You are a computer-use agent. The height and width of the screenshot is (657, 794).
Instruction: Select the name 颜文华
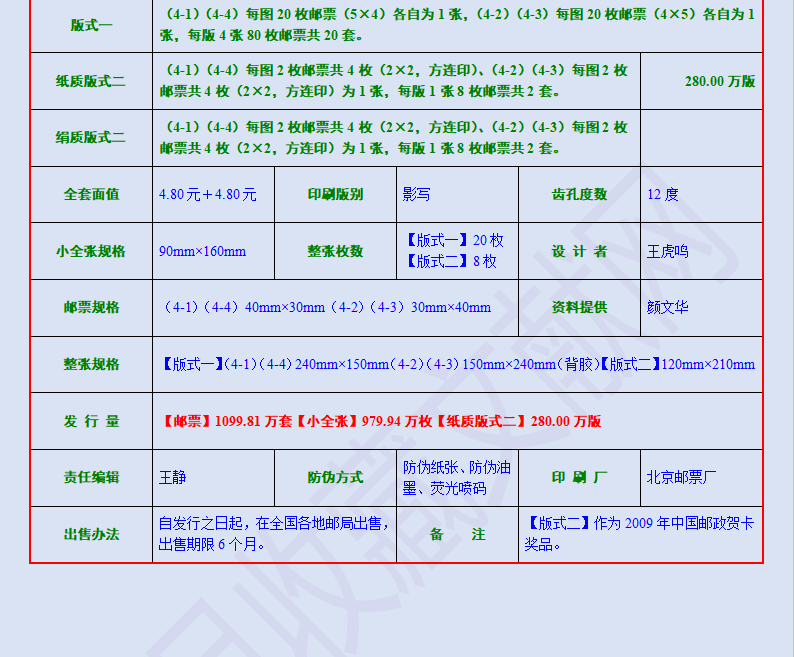(x=668, y=307)
